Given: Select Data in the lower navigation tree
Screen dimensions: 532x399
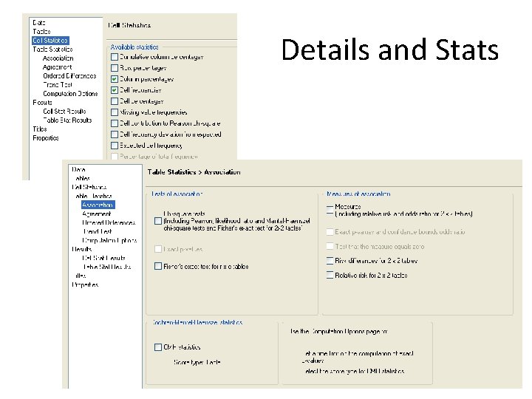Looking at the screenshot, I should click(78, 169).
